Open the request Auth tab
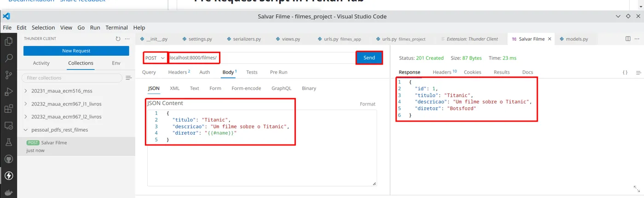Viewport: 644px width, 198px height. pos(205,72)
